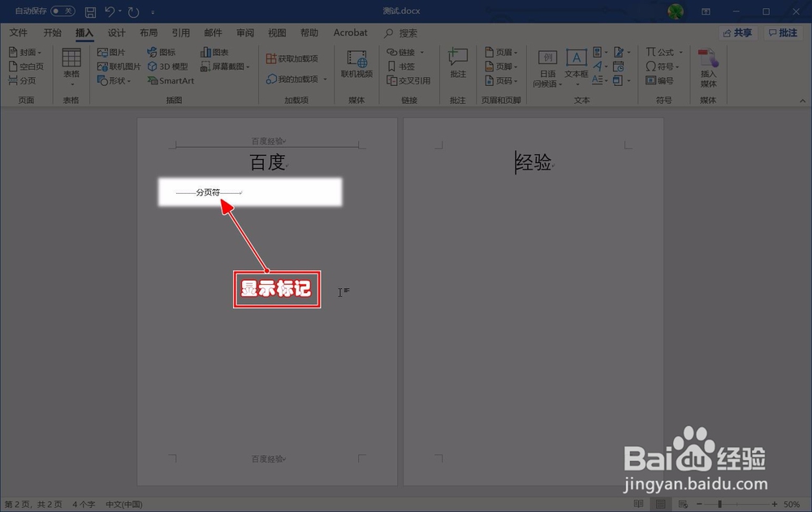Enable Web Layout view from the status bar
The height and width of the screenshot is (512, 812).
pyautogui.click(x=685, y=503)
